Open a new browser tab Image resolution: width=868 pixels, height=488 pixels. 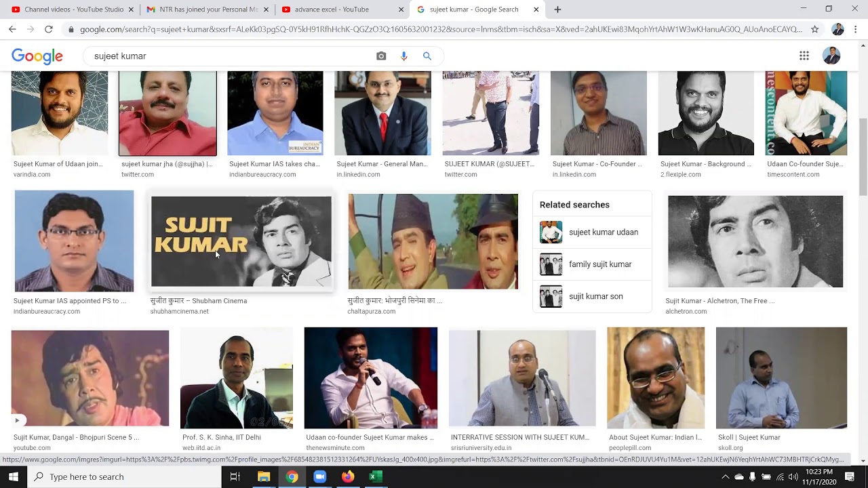coord(557,9)
